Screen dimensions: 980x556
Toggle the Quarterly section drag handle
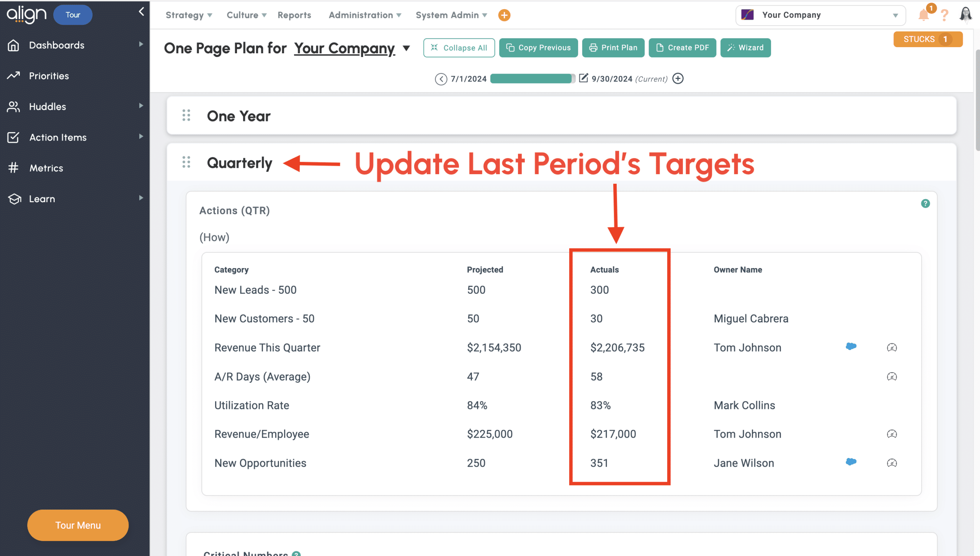[x=186, y=162]
